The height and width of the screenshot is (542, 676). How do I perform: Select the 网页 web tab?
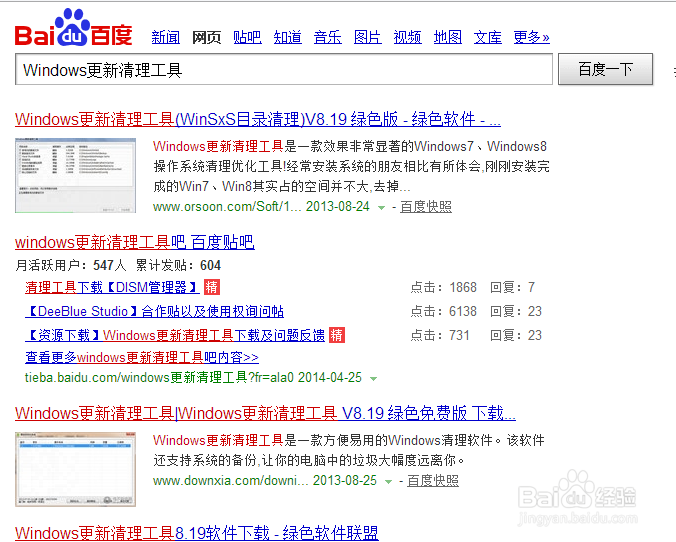[207, 38]
